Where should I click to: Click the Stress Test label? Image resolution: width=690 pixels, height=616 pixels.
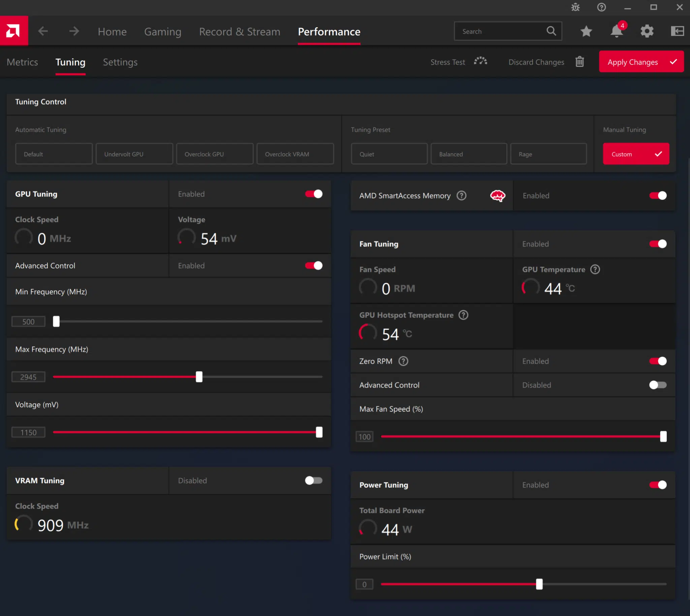447,62
